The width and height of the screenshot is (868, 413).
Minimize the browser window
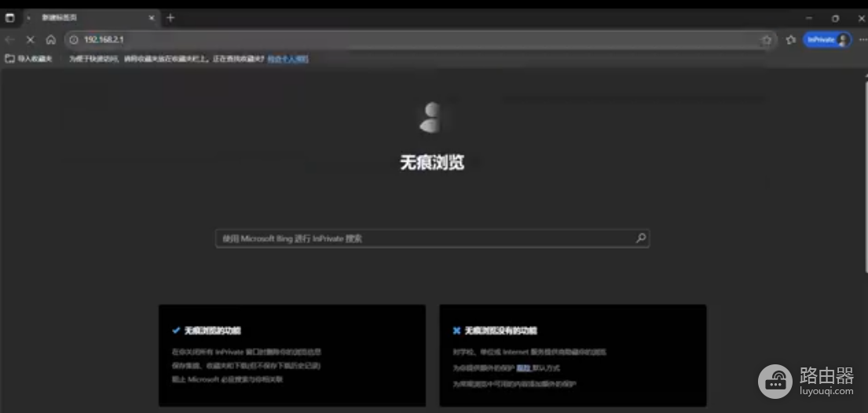(809, 18)
